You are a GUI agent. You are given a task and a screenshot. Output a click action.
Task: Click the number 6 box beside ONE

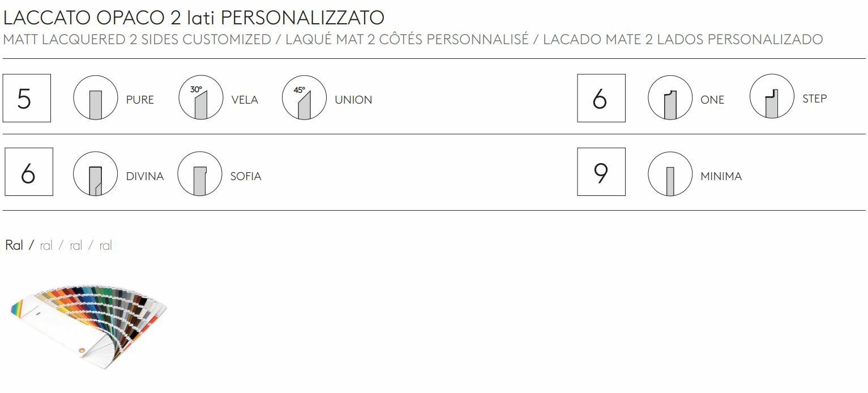[x=601, y=98]
